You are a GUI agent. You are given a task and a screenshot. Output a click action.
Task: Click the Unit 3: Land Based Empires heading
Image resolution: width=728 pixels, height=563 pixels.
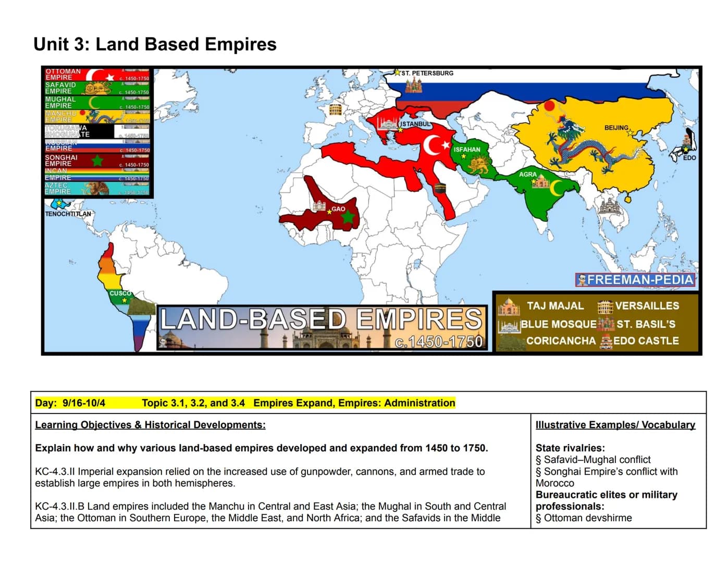155,44
